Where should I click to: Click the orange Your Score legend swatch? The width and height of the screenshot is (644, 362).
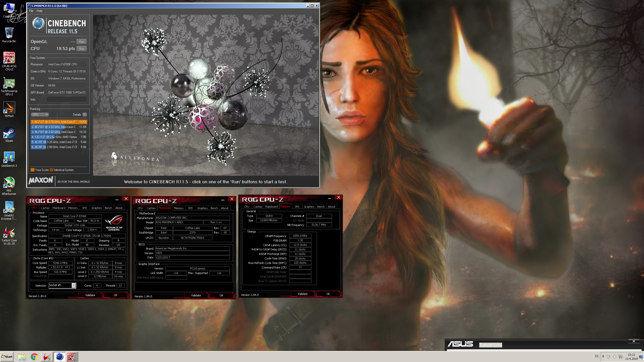[32, 170]
